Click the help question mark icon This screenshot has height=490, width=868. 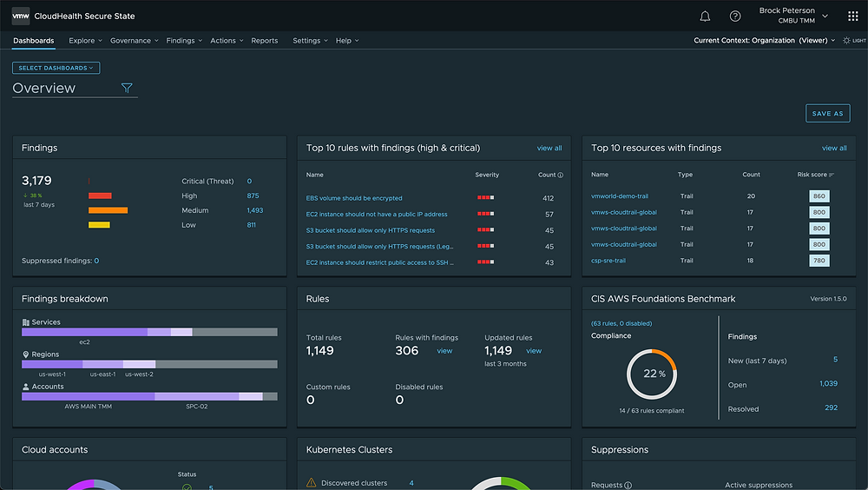735,17
